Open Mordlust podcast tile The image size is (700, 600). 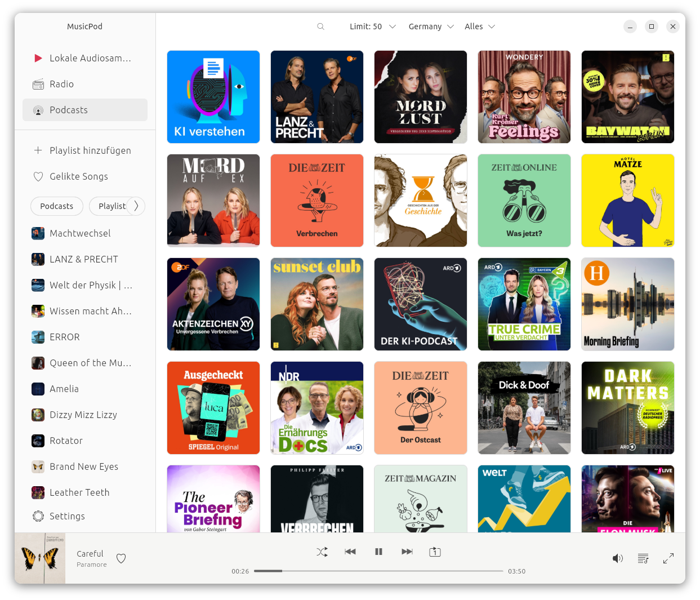click(x=421, y=97)
